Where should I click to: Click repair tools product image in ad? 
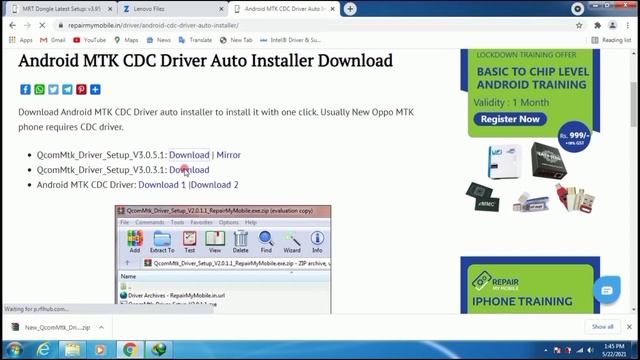530,178
